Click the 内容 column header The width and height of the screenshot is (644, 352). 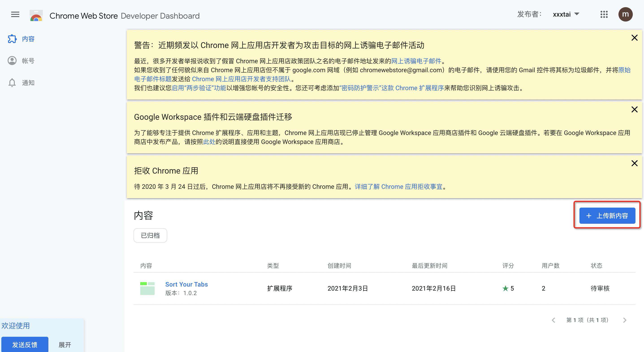(146, 266)
